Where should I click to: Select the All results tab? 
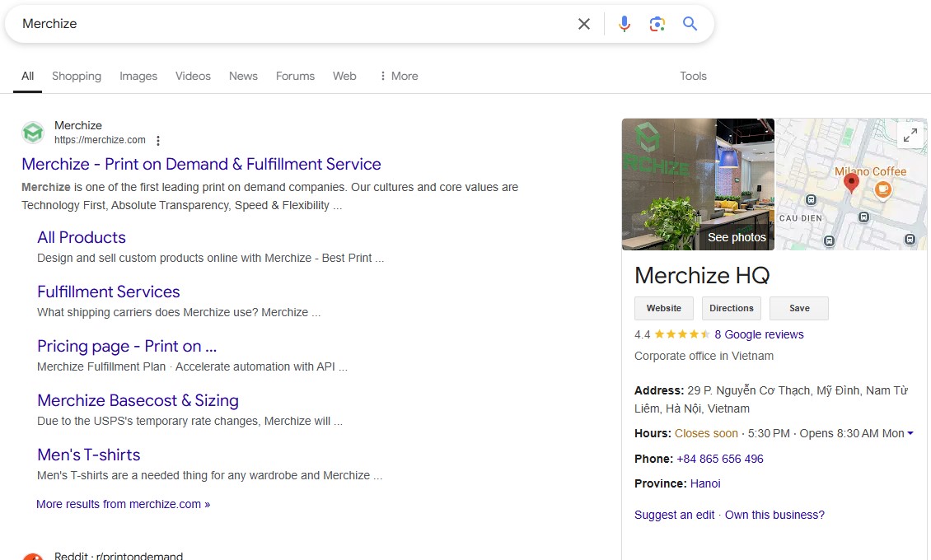click(27, 76)
